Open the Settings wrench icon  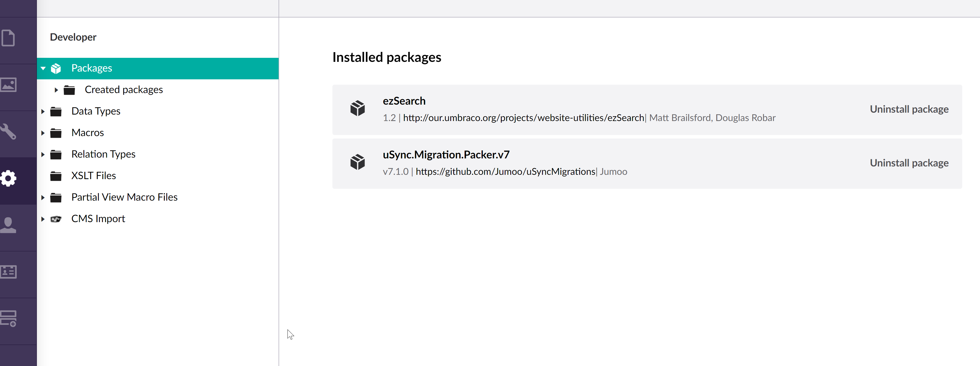tap(8, 132)
